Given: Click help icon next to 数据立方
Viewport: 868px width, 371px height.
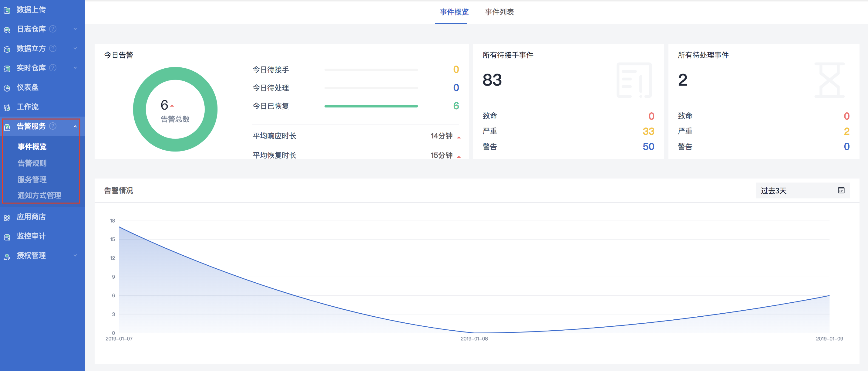Looking at the screenshot, I should tap(53, 48).
